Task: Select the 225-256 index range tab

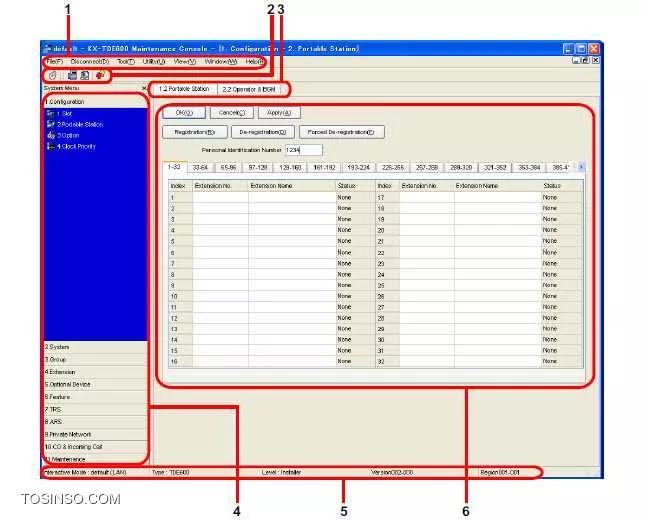Action: click(392, 167)
